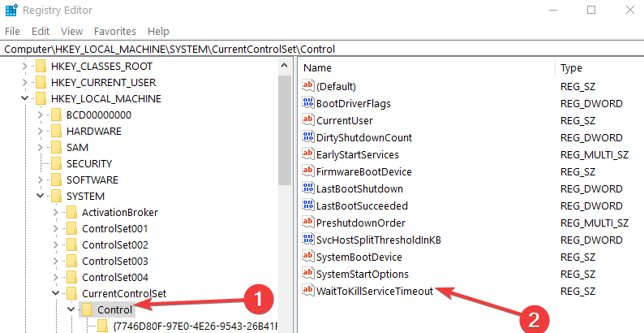Image resolution: width=644 pixels, height=333 pixels.
Task: Select the SECURITY folder icon
Action: [56, 163]
